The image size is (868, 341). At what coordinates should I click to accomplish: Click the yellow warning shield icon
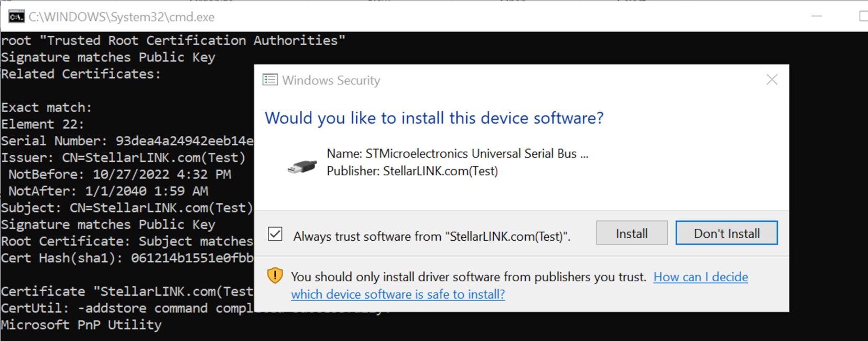pyautogui.click(x=275, y=275)
